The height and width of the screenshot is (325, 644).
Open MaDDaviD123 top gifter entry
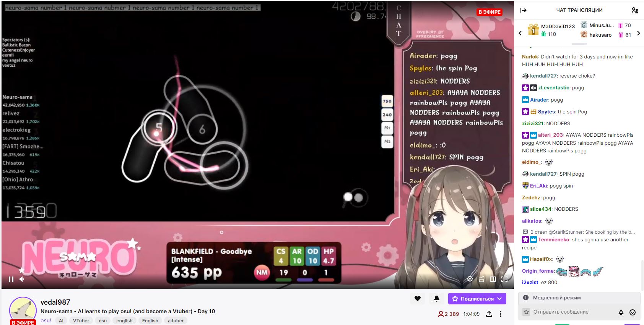coord(551,30)
